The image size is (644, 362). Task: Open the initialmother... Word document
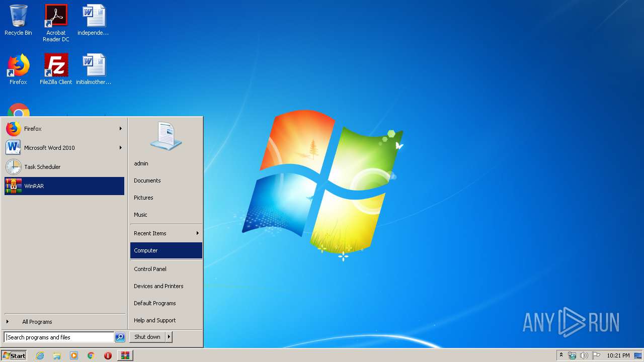94,69
